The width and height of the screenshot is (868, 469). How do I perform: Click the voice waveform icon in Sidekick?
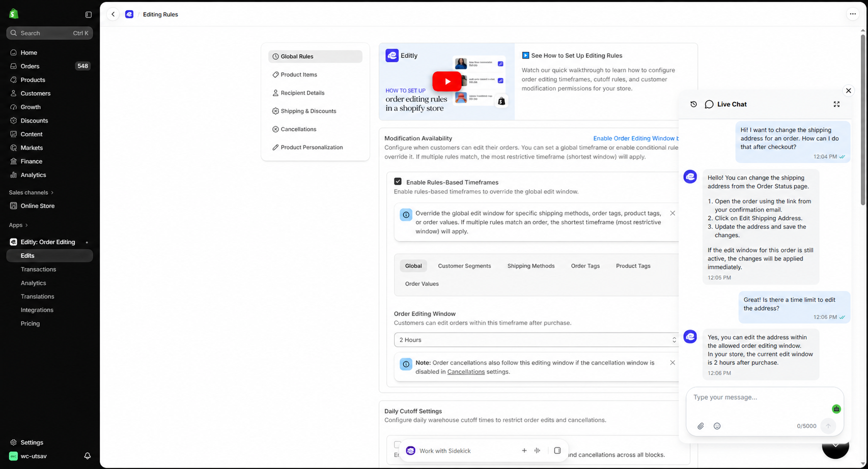[x=537, y=451]
